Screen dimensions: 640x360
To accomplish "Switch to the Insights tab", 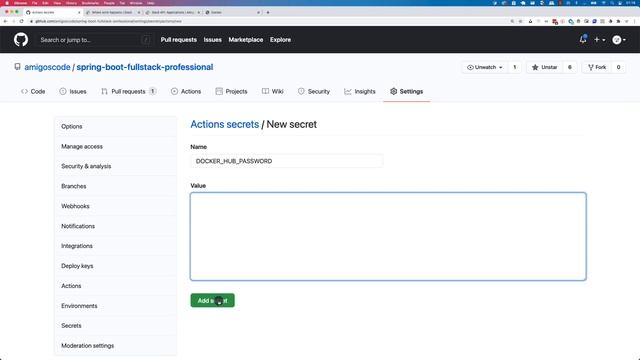I will click(x=360, y=91).
